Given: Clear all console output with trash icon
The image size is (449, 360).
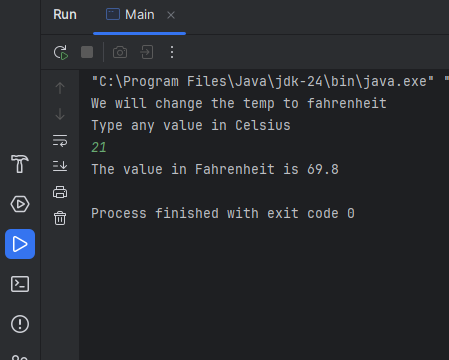Looking at the screenshot, I should 60,218.
